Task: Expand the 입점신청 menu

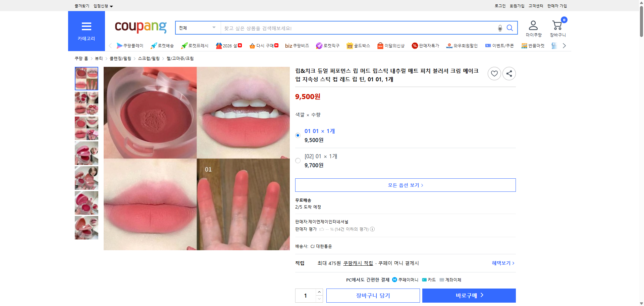Action: pos(100,6)
